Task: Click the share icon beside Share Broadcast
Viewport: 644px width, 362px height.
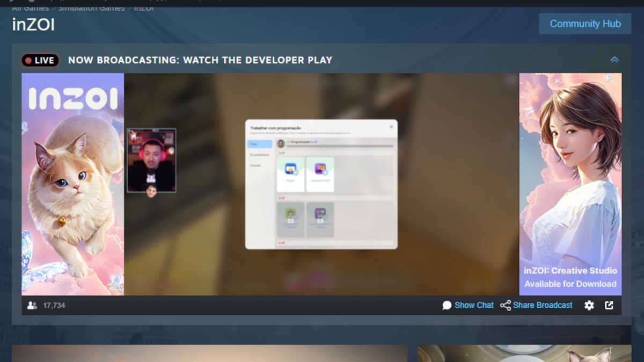Action: (506, 305)
